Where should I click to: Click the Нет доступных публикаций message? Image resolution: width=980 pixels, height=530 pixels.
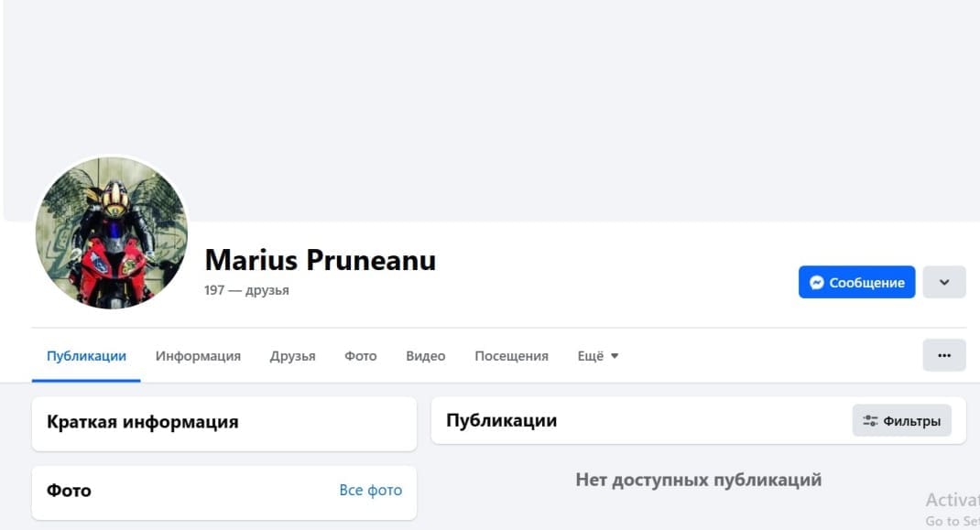point(698,480)
